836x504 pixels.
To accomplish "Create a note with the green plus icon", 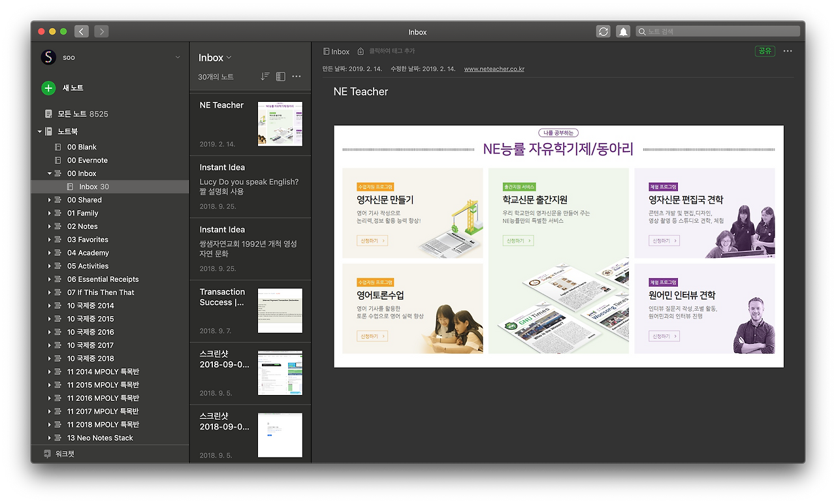I will 48,88.
